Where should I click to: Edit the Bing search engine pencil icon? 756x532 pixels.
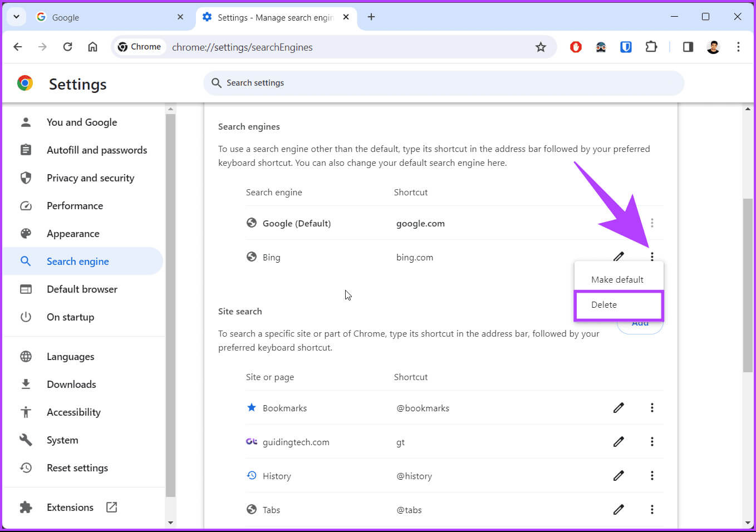pos(618,257)
